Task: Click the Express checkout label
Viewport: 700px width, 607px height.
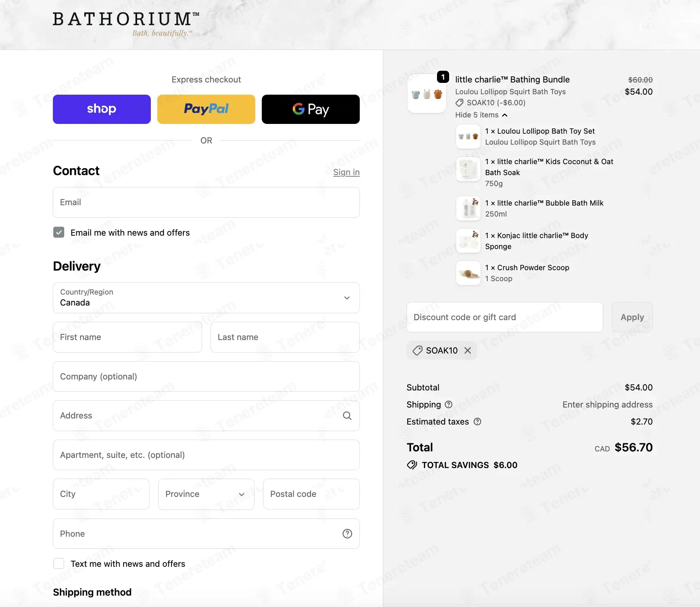Action: [206, 80]
